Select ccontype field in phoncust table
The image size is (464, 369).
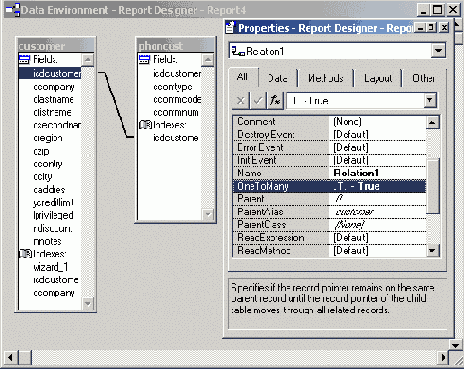(173, 87)
